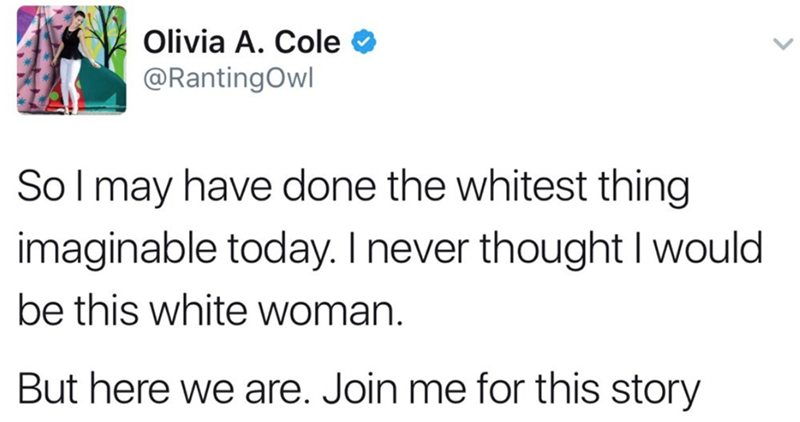Click the colorful tree in the avatar

pyautogui.click(x=102, y=45)
